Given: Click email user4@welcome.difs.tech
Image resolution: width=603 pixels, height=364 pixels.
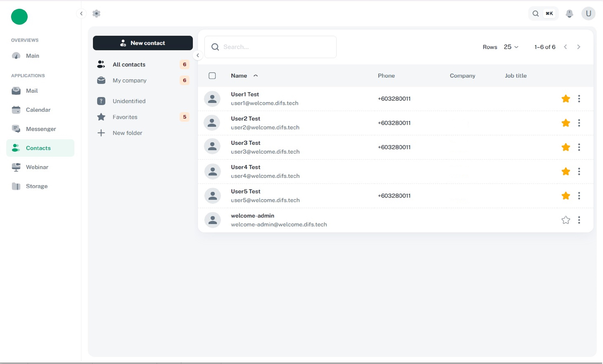Looking at the screenshot, I should click(x=265, y=176).
